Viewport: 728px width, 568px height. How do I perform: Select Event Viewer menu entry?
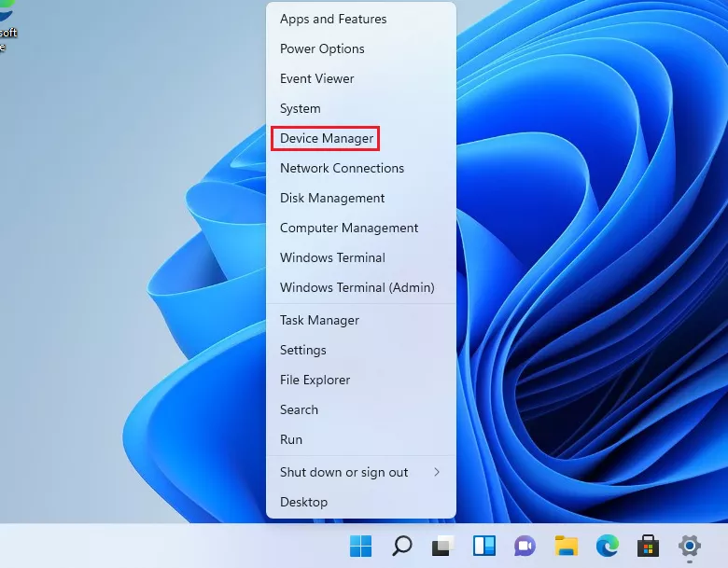(317, 78)
